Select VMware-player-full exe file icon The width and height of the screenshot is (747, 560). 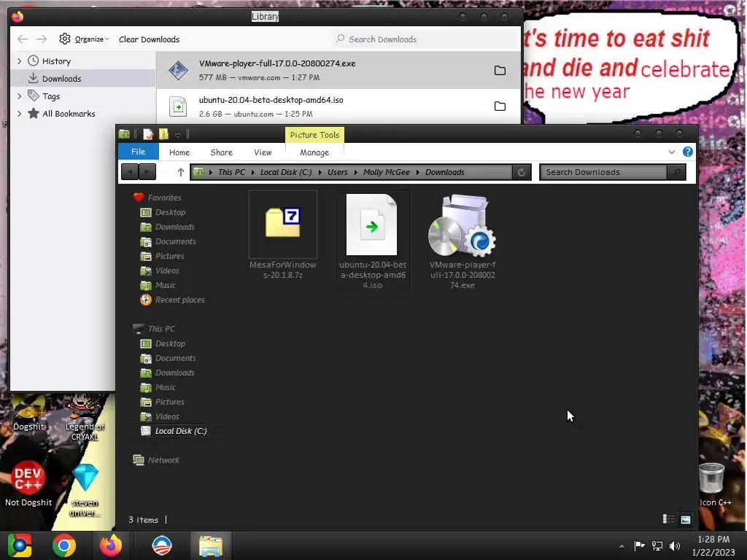tap(462, 225)
